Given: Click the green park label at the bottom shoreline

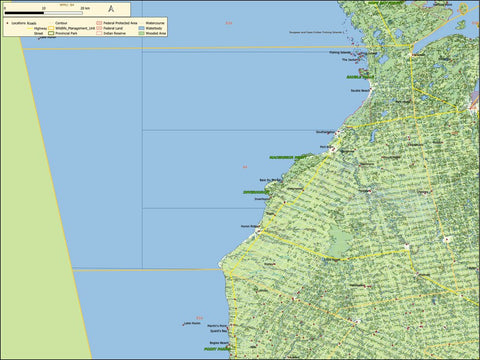Looking at the screenshot, I should [217, 349].
